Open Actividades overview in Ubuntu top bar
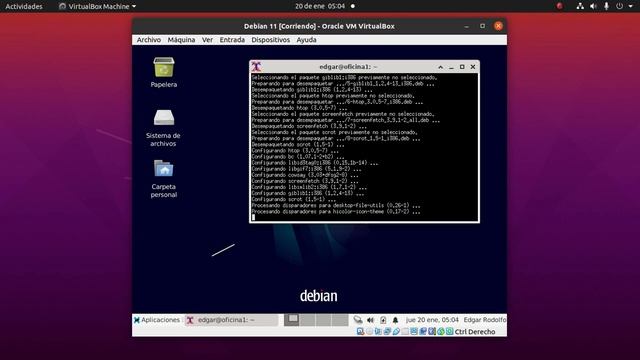The width and height of the screenshot is (640, 360). 24,6
